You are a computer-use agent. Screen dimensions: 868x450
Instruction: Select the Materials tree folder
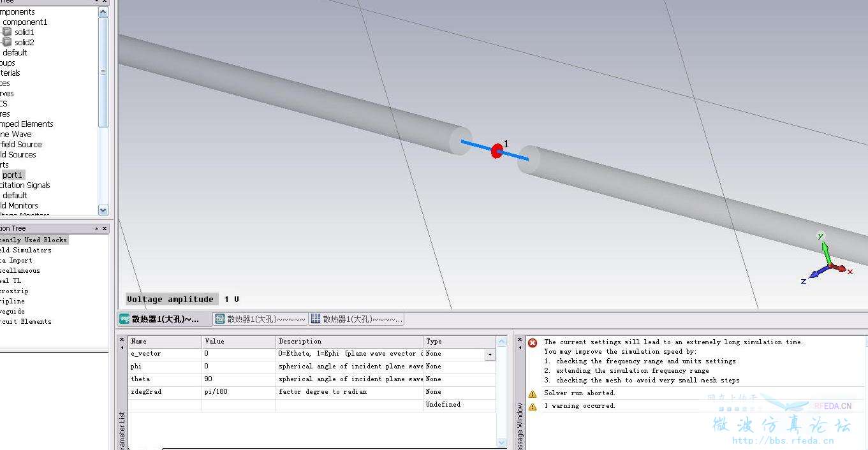pyautogui.click(x=10, y=73)
